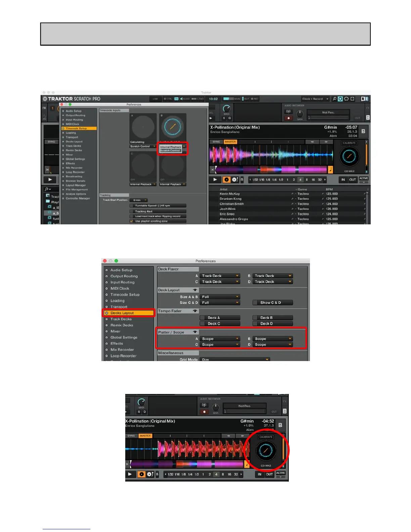Click the search magnifier icon in Traktor header
The width and height of the screenshot is (411, 532).
(334, 99)
